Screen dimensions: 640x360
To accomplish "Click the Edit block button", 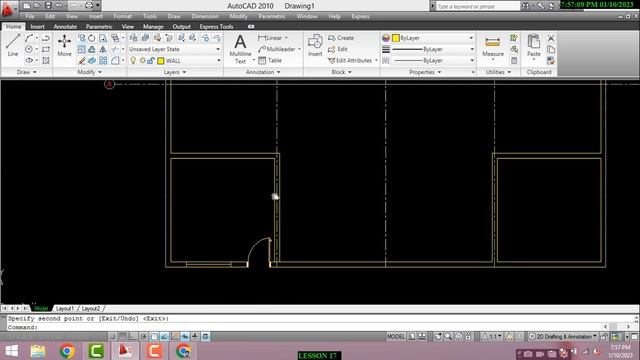I will (338, 49).
